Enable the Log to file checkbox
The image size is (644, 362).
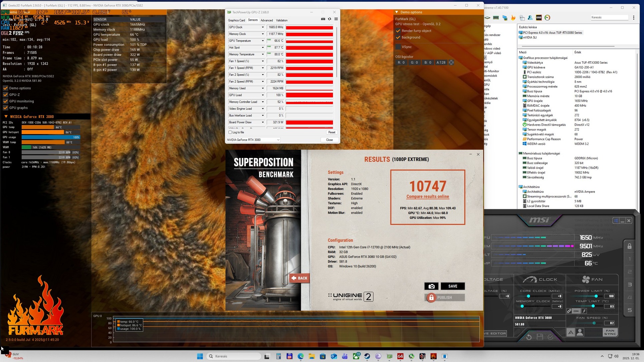[230, 132]
